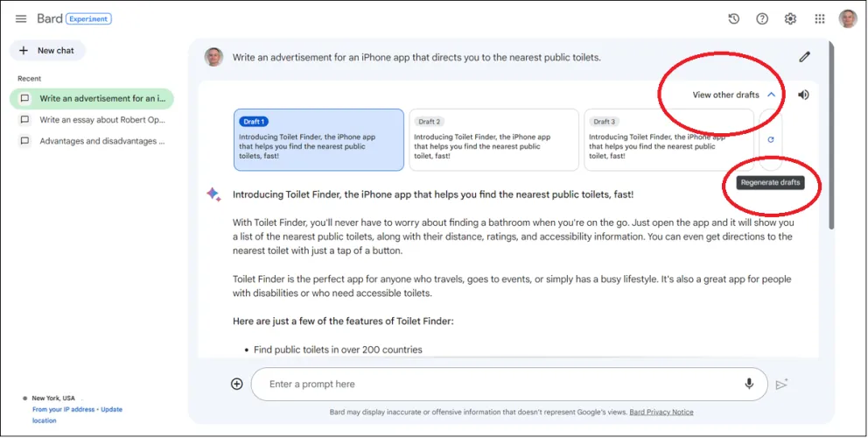Edit the prompt with pencil icon
This screenshot has height=438, width=868.
click(804, 58)
